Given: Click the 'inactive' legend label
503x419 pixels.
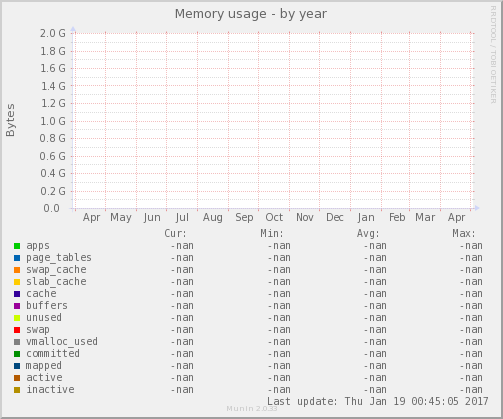Looking at the screenshot, I should (50, 389).
